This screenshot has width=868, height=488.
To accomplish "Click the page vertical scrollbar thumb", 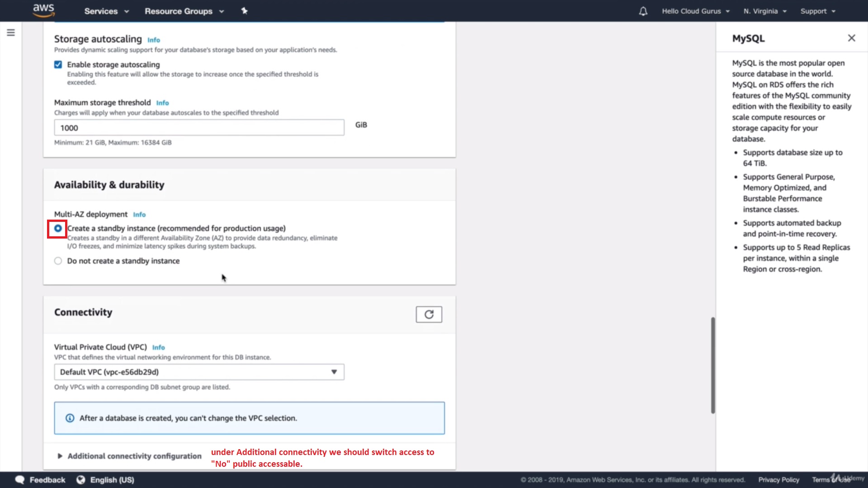I will coord(713,365).
